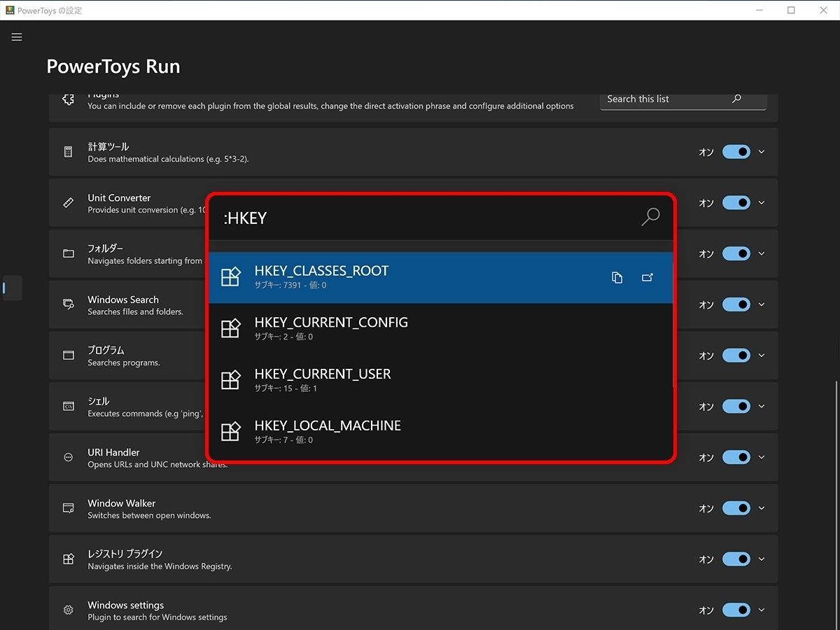Expand Windows Search plugin settings

(x=762, y=304)
